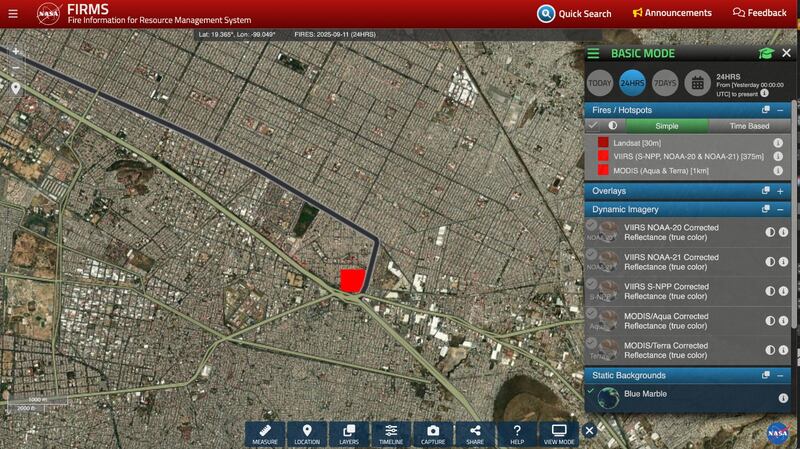Close the bottom toolbar with X
Viewport: 800px width, 449px height.
(x=589, y=431)
